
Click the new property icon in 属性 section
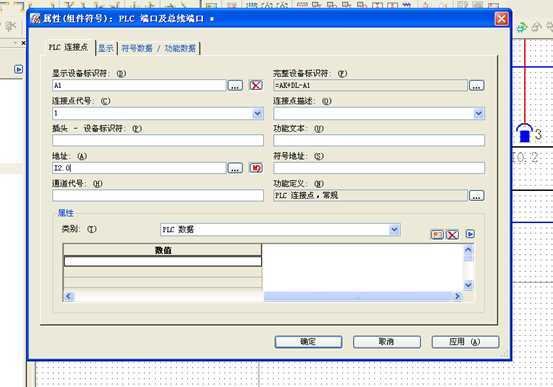click(x=437, y=235)
